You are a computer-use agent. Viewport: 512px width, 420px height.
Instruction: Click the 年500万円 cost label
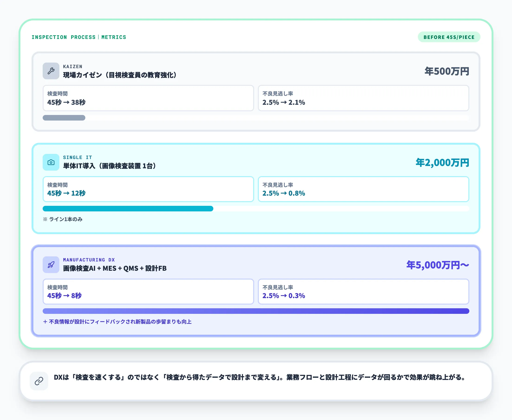(447, 71)
